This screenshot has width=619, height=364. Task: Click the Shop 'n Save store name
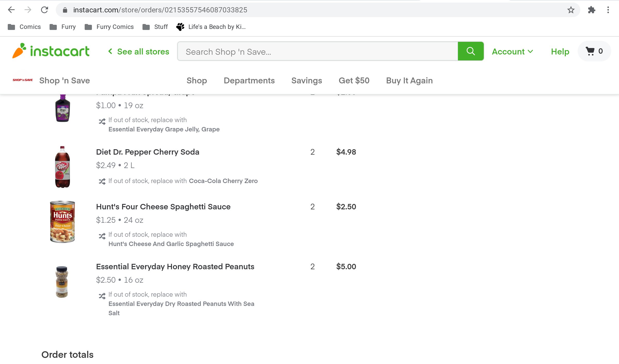pyautogui.click(x=65, y=81)
